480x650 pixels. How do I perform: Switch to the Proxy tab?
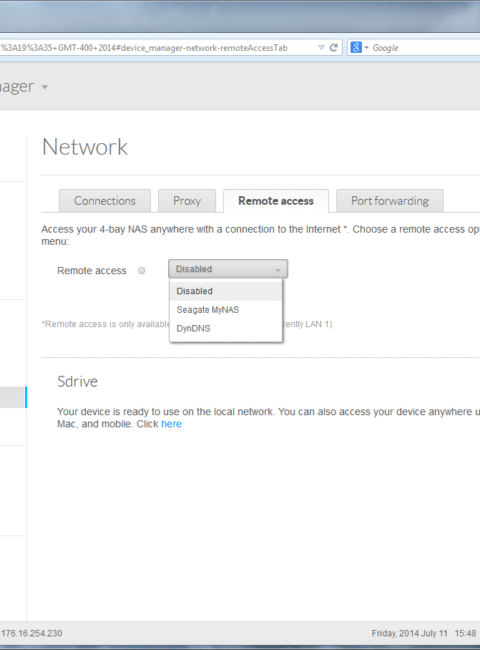(187, 201)
